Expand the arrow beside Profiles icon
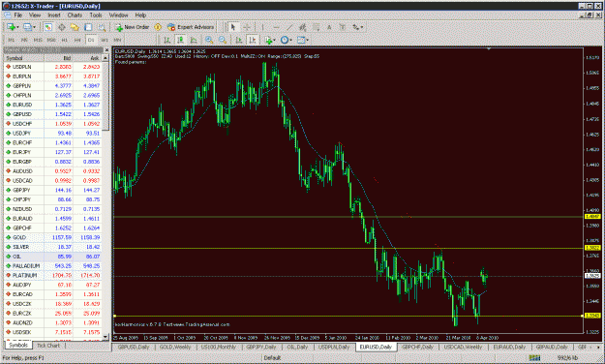The height and width of the screenshot is (364, 605). [34, 27]
